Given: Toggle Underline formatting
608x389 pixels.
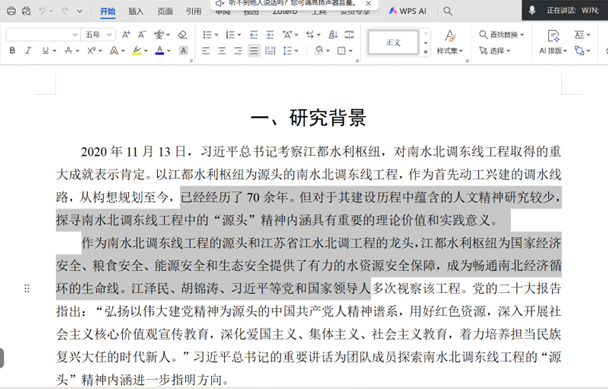Looking at the screenshot, I should coord(45,50).
